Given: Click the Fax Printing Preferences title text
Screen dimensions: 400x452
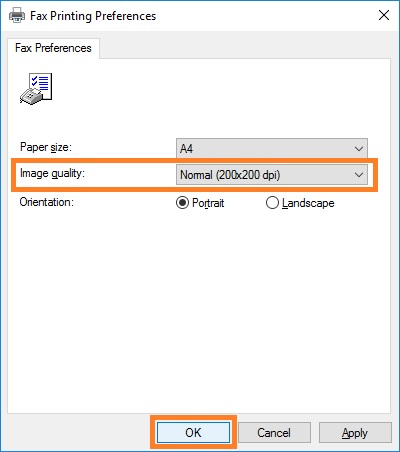Looking at the screenshot, I should pyautogui.click(x=93, y=16).
